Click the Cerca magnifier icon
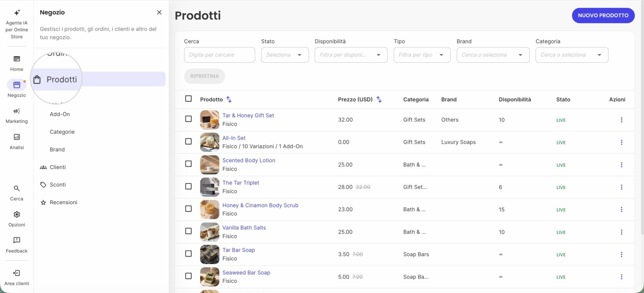The image size is (644, 293). [17, 189]
